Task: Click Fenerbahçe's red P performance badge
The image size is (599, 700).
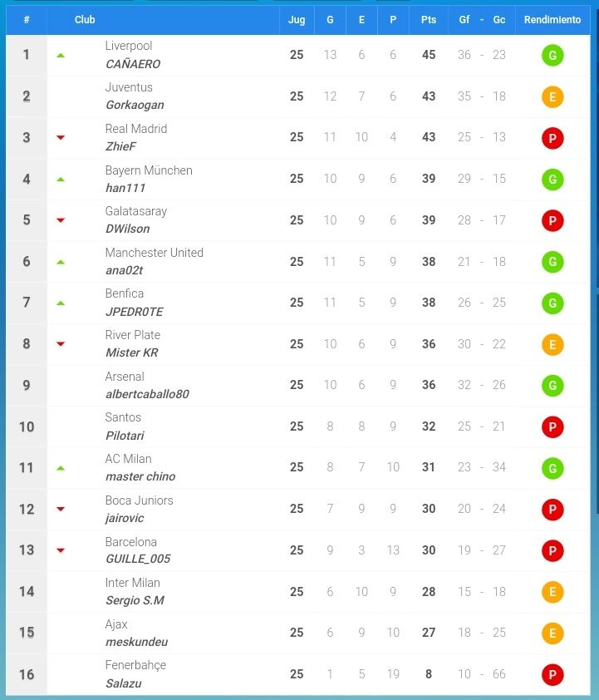Action: point(552,674)
